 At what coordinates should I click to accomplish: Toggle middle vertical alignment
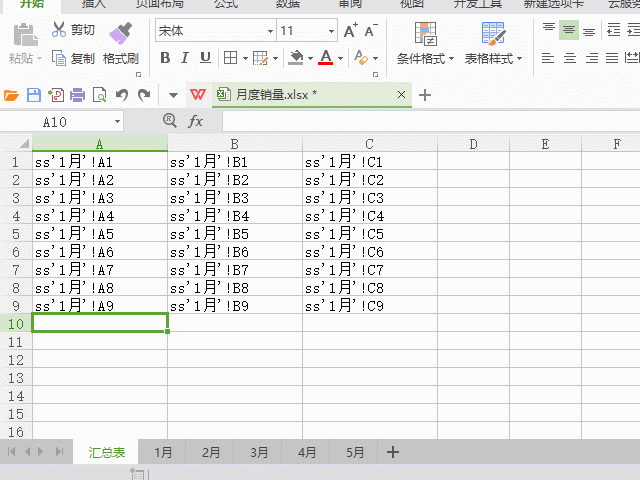pos(569,30)
